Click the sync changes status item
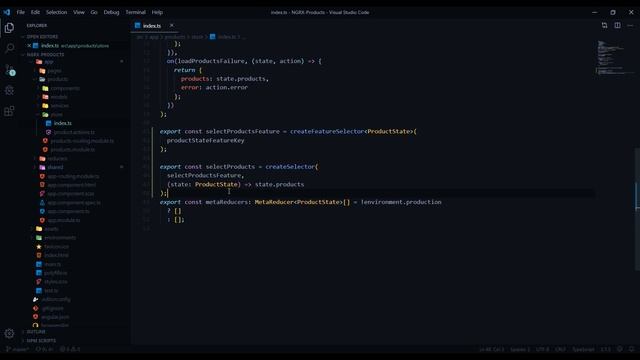 [x=44, y=349]
